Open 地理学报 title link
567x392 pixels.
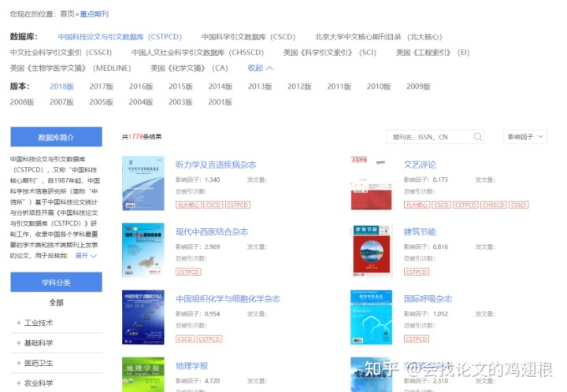191,365
